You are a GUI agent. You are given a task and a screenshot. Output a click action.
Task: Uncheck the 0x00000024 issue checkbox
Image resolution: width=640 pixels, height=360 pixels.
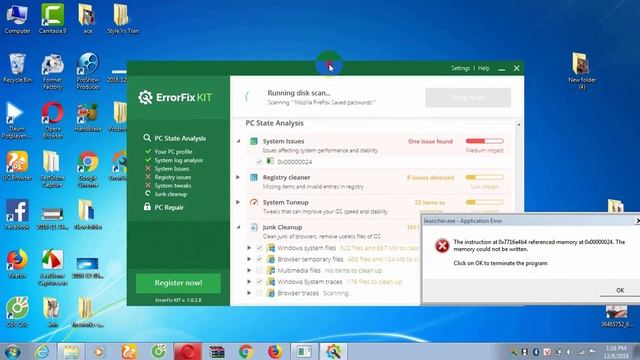259,162
